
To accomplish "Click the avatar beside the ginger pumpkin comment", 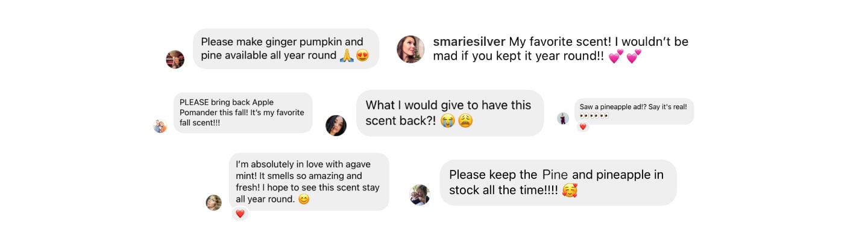I will point(175,59).
